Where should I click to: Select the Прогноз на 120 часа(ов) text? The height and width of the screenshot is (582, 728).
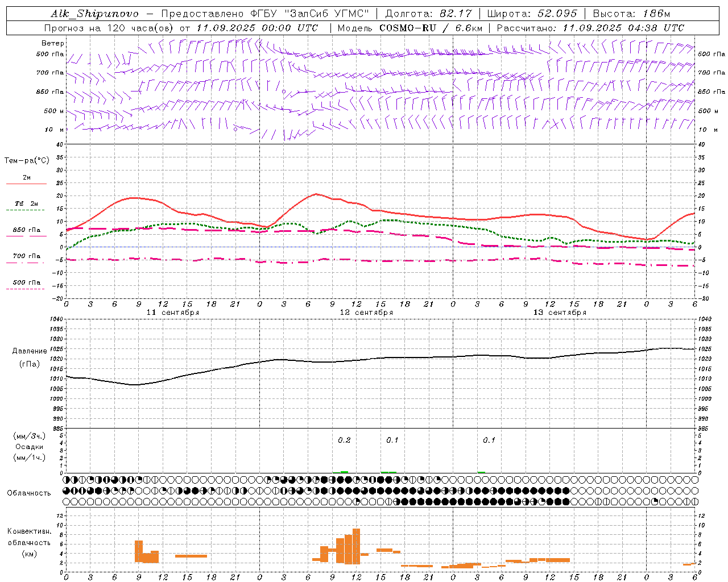click(x=109, y=28)
